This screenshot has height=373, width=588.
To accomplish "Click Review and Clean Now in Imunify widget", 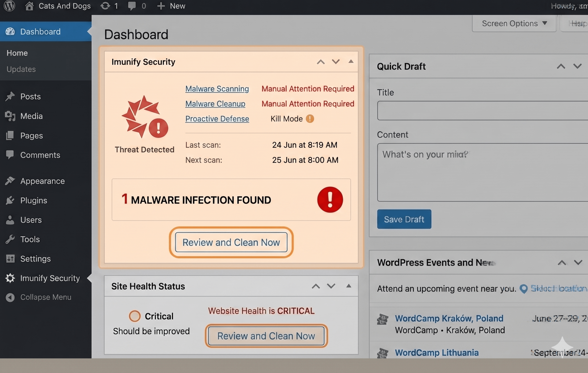I will (x=231, y=242).
